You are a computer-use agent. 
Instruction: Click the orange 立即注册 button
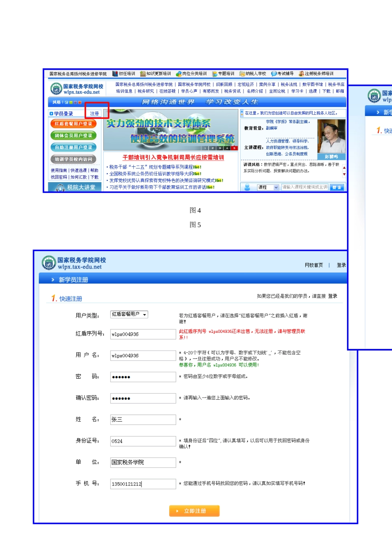(x=194, y=511)
